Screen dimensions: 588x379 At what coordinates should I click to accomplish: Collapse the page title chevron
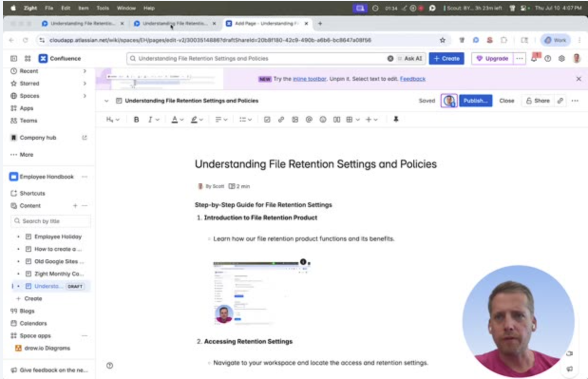coord(106,101)
